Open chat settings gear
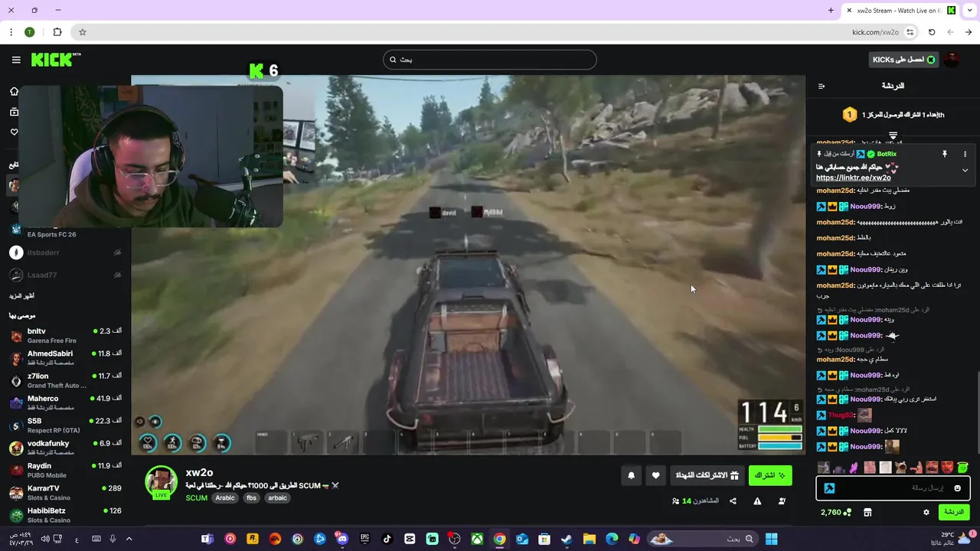980x551 pixels. 926,512
